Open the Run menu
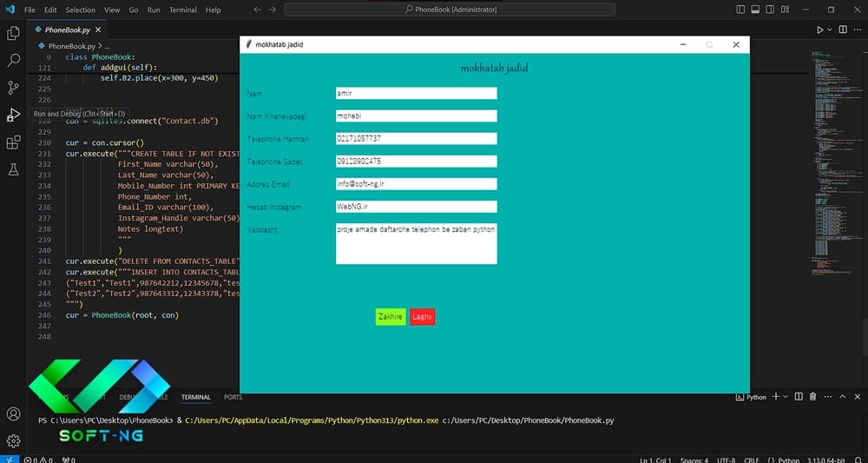The image size is (868, 463). 154,10
